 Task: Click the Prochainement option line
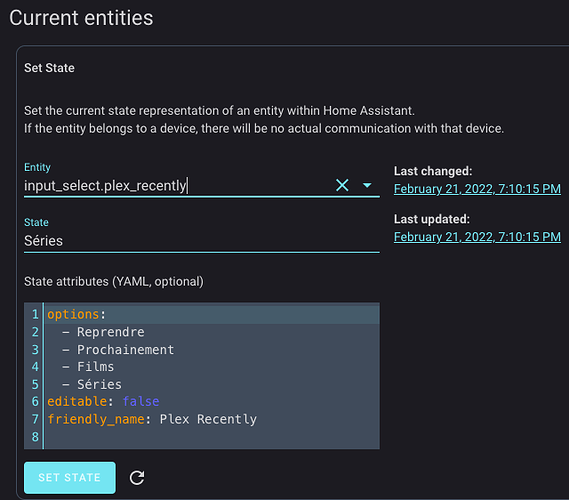(x=213, y=349)
